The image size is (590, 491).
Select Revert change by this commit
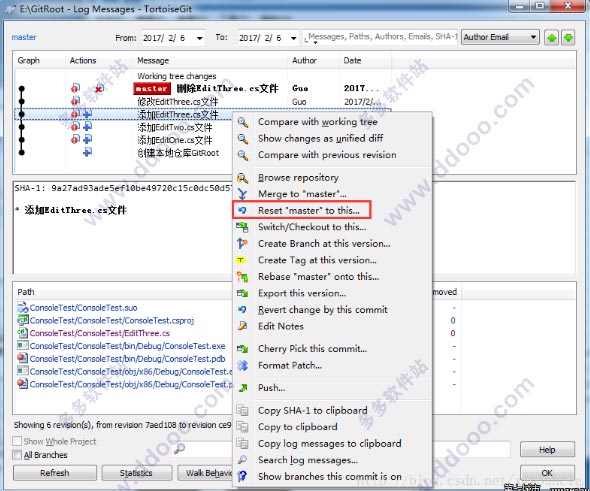point(323,310)
